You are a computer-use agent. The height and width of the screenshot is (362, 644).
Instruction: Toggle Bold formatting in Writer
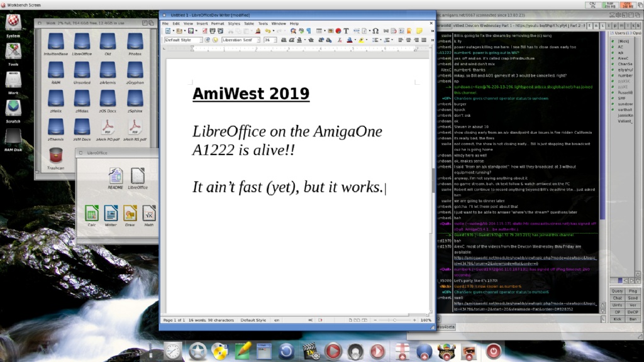pos(284,40)
